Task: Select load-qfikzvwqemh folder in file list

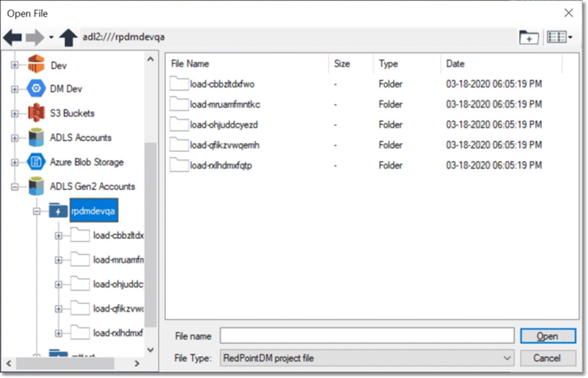Action: pyautogui.click(x=224, y=145)
